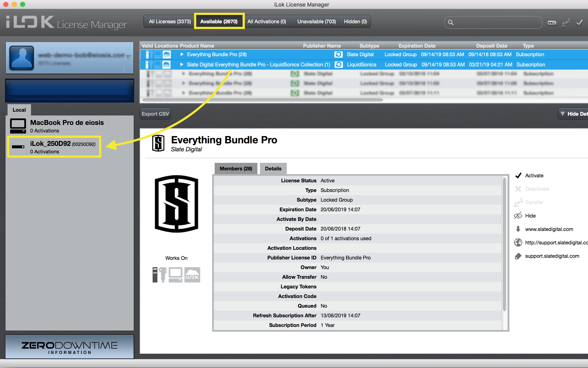Sort by Expiration Date column header
The width and height of the screenshot is (588, 368).
417,46
